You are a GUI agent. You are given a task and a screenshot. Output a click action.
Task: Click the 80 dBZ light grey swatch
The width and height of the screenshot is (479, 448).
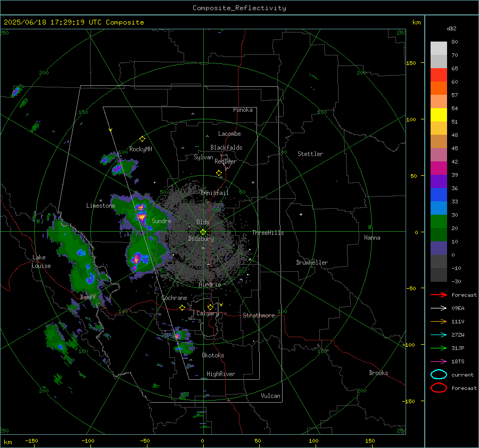click(x=439, y=48)
